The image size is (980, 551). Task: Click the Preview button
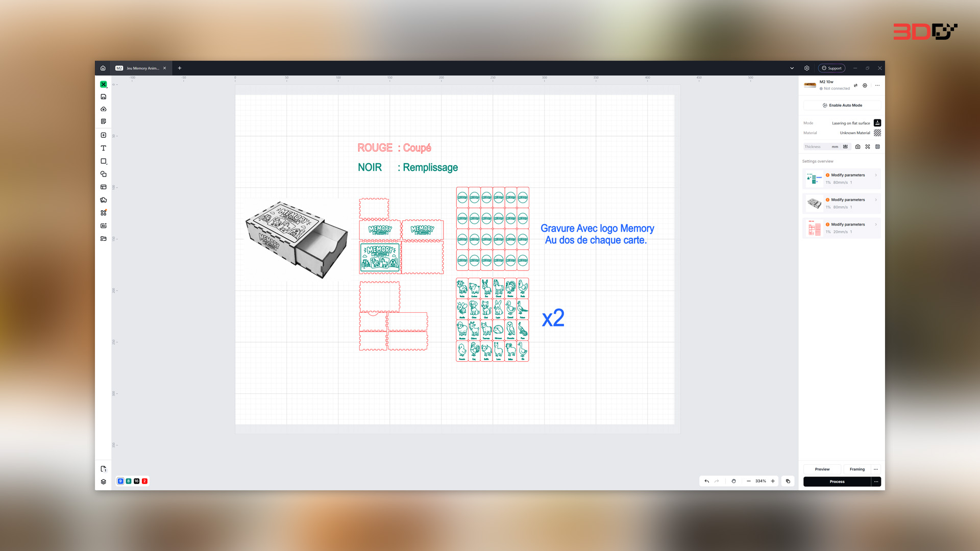(x=822, y=469)
